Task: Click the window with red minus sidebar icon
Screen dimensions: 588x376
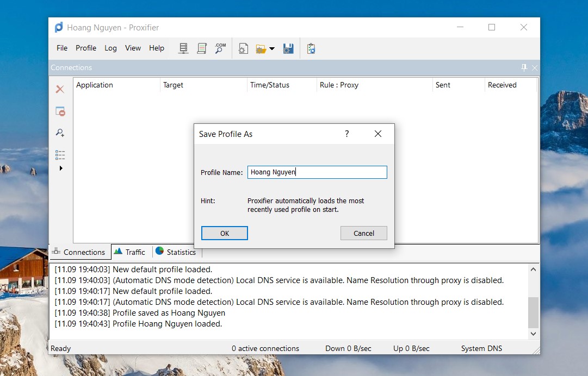Action: coord(60,111)
